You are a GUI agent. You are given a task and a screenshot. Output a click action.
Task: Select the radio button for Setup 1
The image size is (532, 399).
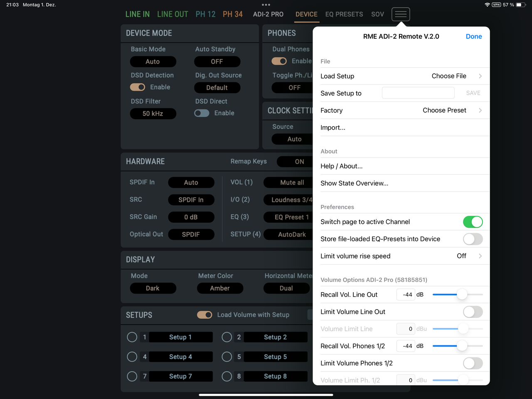click(132, 337)
